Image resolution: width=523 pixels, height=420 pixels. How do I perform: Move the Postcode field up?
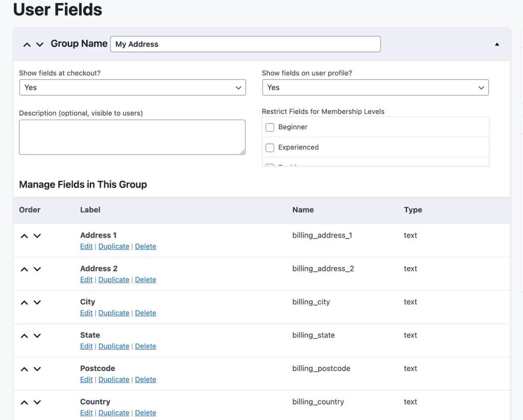pos(23,368)
